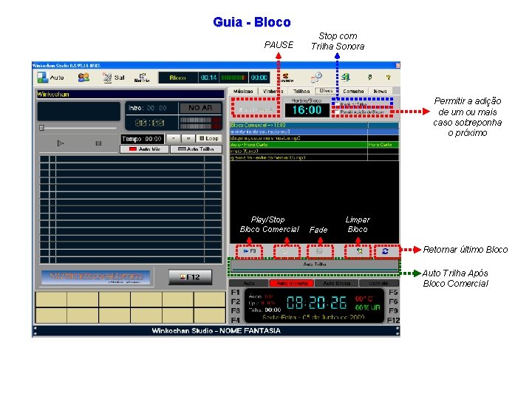This screenshot has height=399, width=532.
Task: Click the rewind button next to Tempo
Action: (x=174, y=138)
